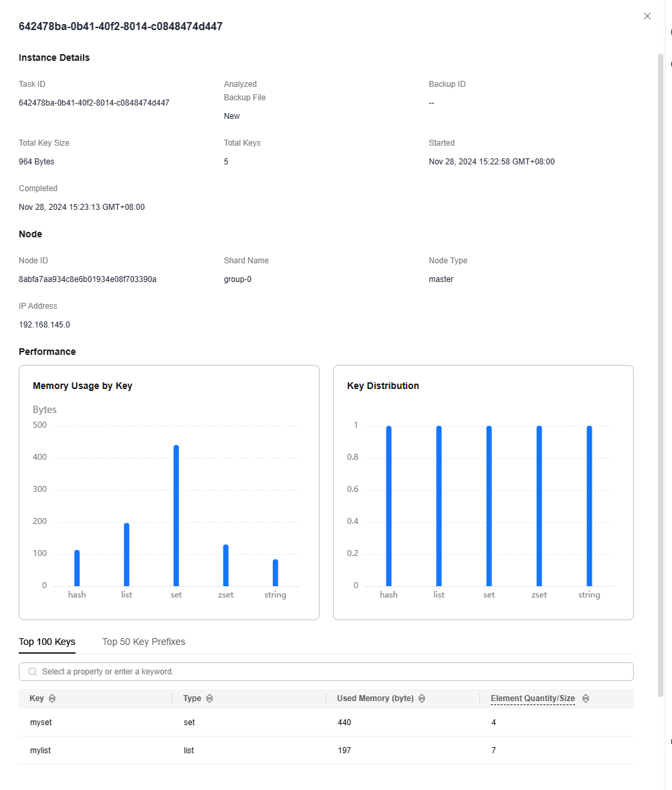Switch to Top 50 Key Prefixes tab
The height and width of the screenshot is (790, 672).
click(x=144, y=642)
